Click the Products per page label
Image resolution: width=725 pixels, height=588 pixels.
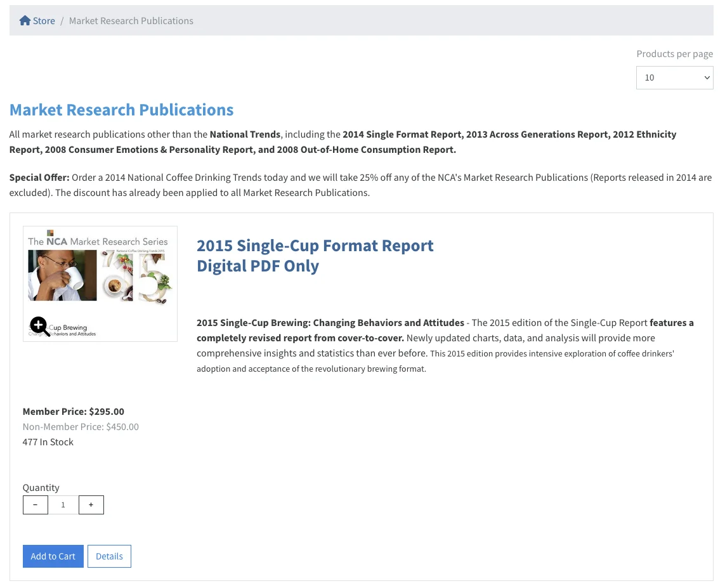pyautogui.click(x=674, y=54)
